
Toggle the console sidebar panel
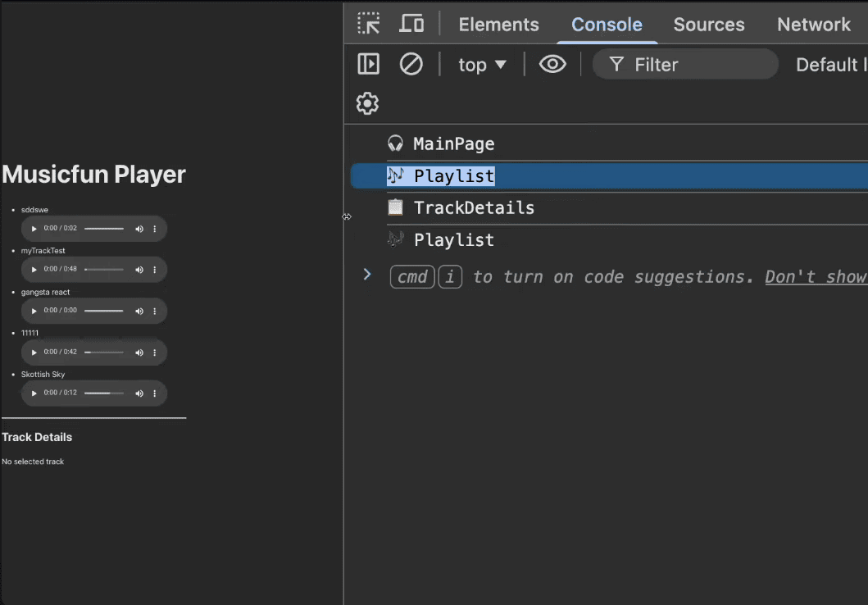(369, 64)
